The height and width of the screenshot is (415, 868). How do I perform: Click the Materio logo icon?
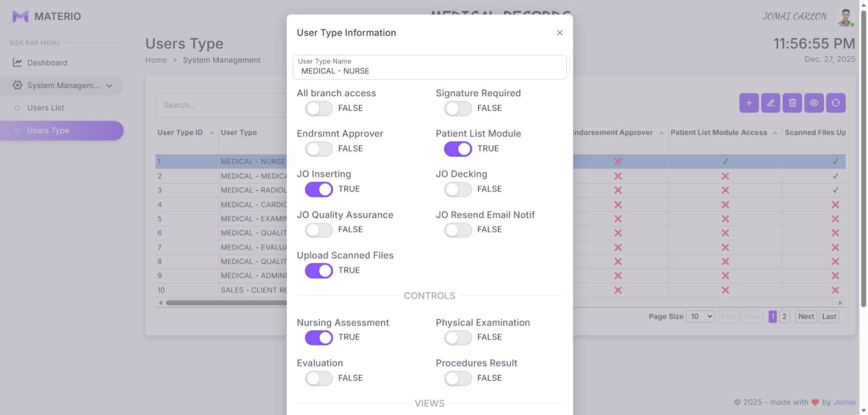pos(20,16)
